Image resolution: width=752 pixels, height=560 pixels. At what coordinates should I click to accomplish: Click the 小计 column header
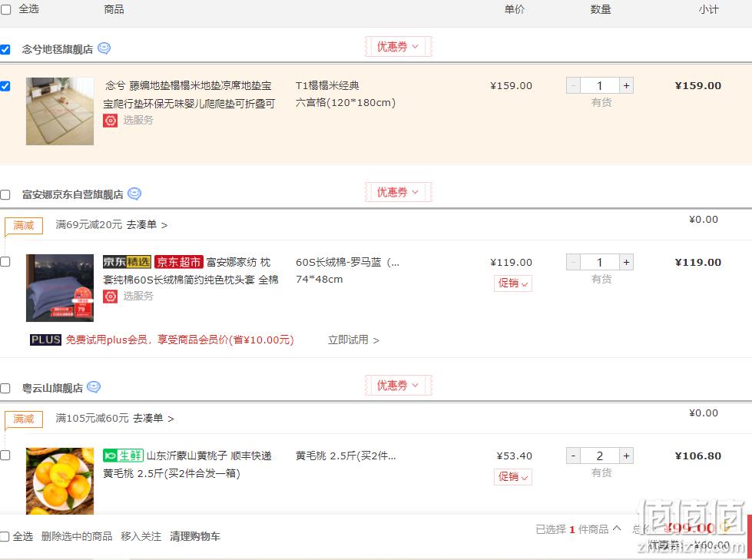pyautogui.click(x=708, y=9)
